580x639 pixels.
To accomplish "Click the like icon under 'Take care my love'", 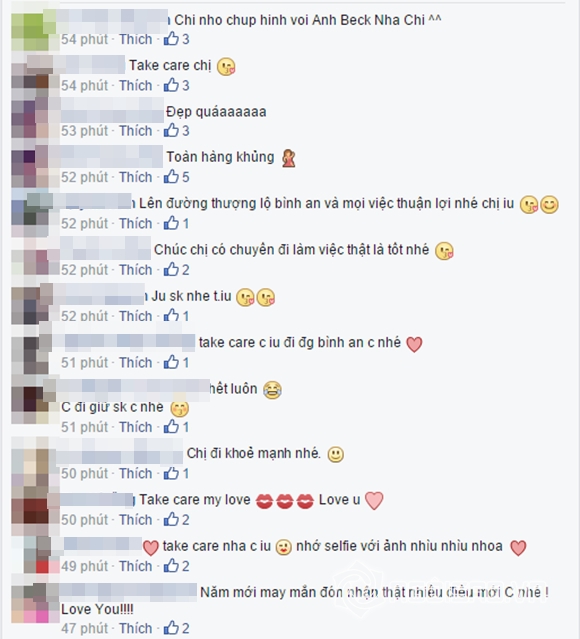I will [171, 519].
